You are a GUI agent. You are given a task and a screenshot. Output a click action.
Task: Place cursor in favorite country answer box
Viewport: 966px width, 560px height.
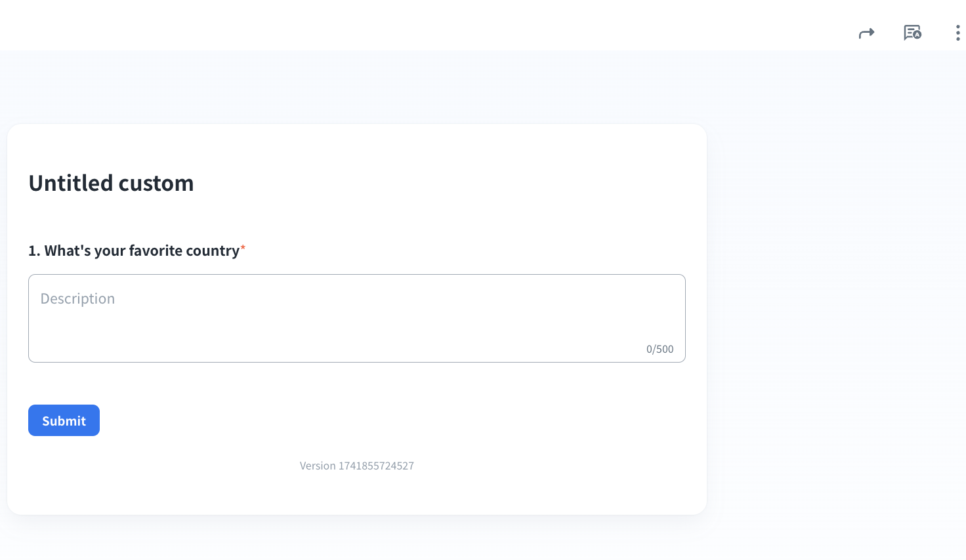[x=356, y=318]
